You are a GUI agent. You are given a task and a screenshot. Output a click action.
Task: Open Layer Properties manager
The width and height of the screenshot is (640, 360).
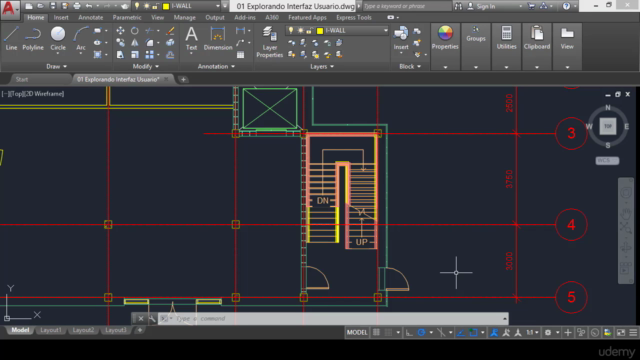coord(269,42)
